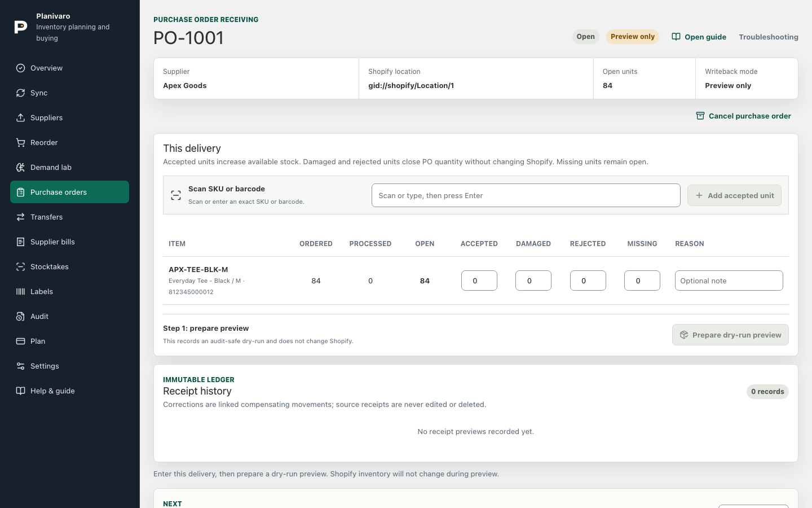Click the Plan card icon in sidebar
Screen dimensions: 812x508
click(x=20, y=341)
